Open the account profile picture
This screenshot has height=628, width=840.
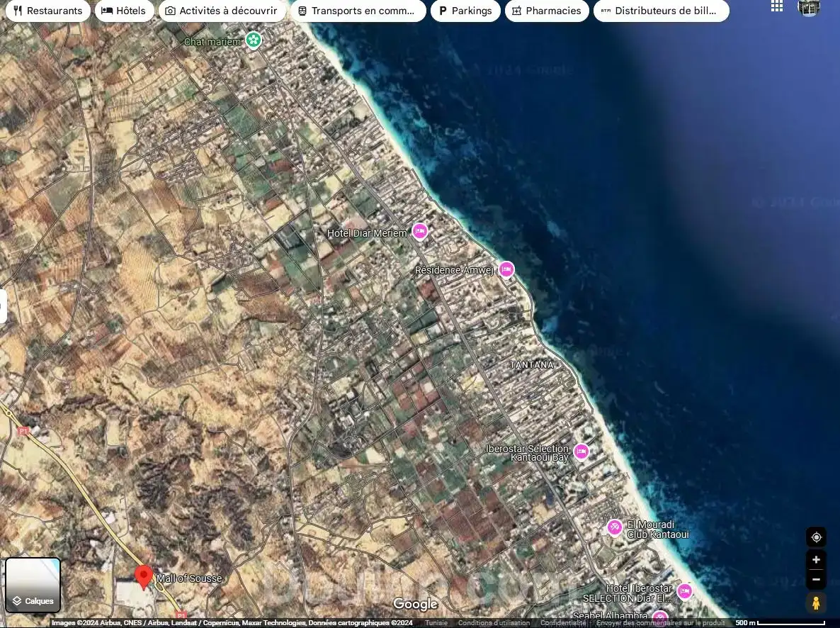(809, 7)
